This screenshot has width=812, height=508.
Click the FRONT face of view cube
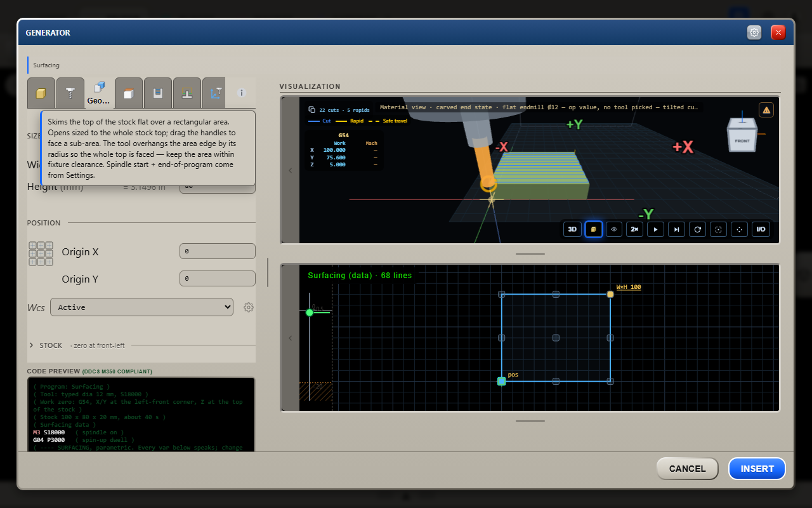742,140
